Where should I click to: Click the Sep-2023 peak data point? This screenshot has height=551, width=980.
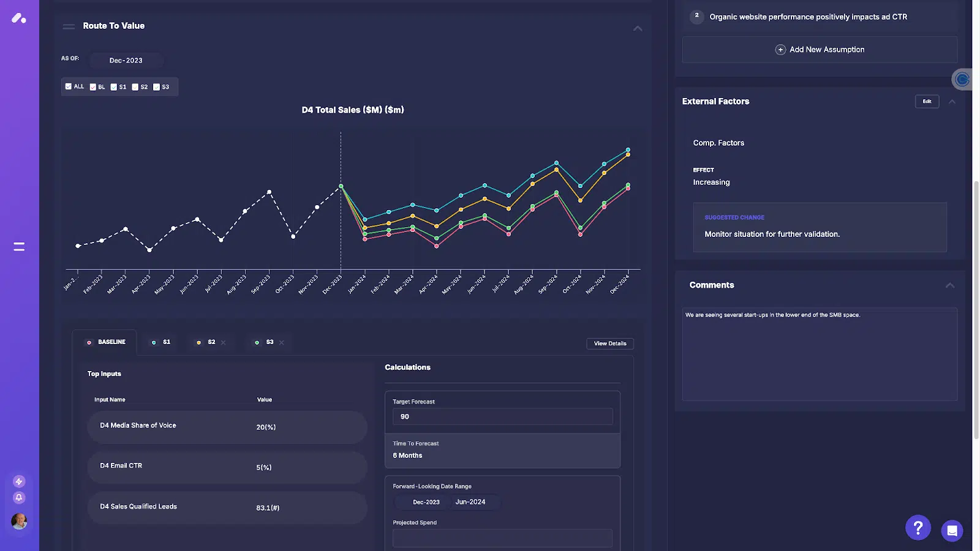tap(269, 192)
